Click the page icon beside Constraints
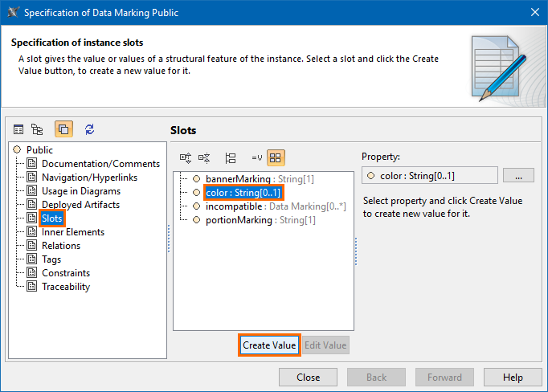The image size is (548, 392). point(32,272)
